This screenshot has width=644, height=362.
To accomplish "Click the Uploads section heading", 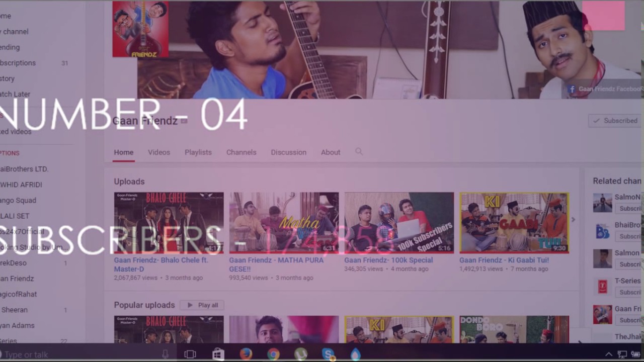I will (129, 182).
